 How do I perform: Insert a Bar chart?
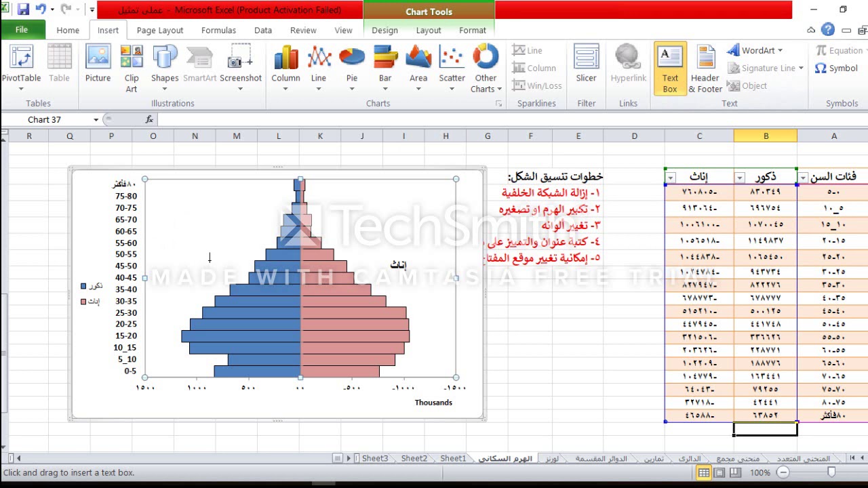tap(385, 68)
